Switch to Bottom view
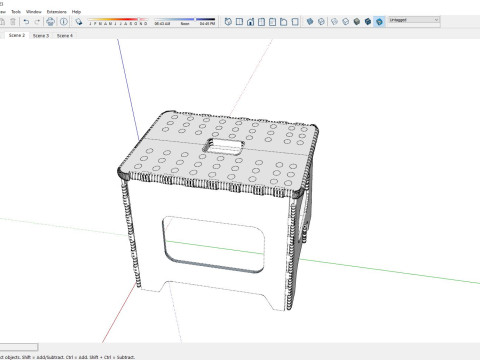The image size is (480, 360). tap(295, 22)
